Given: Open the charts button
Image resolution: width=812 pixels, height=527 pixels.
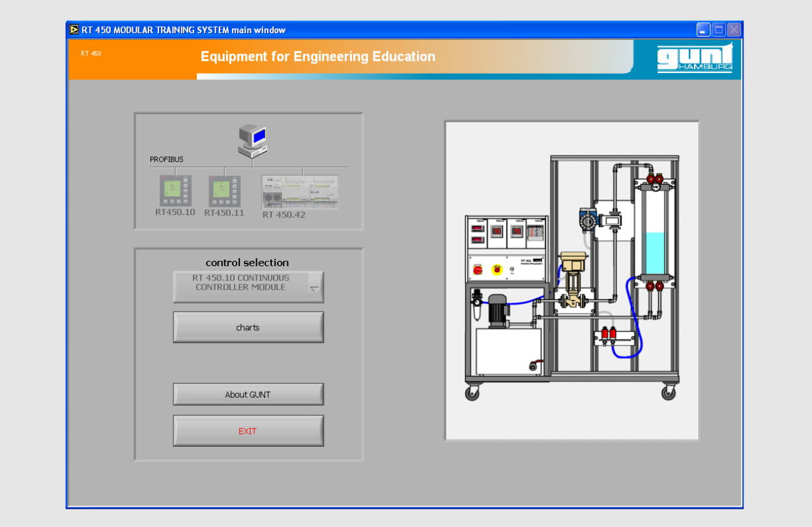Looking at the screenshot, I should click(x=248, y=327).
